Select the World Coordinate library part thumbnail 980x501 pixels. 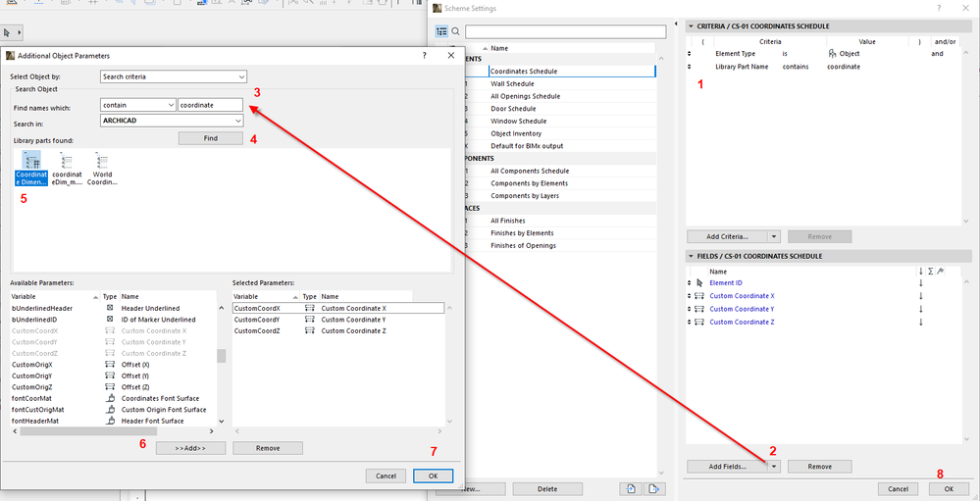tap(102, 168)
